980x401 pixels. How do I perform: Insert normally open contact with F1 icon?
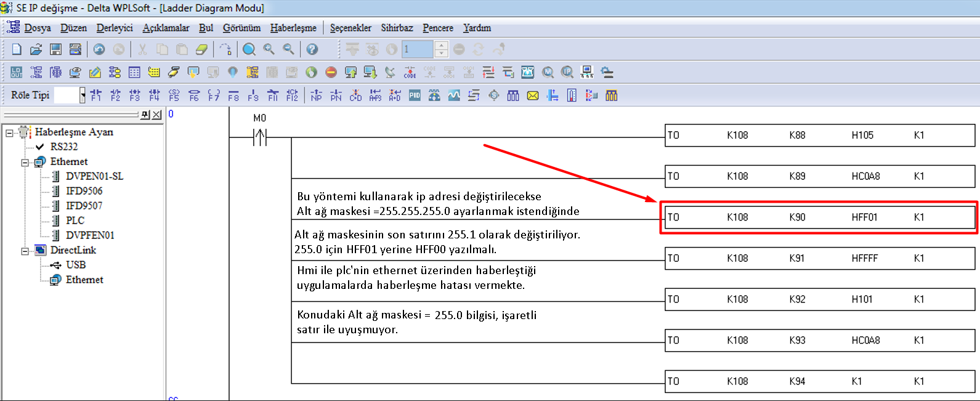[x=95, y=95]
